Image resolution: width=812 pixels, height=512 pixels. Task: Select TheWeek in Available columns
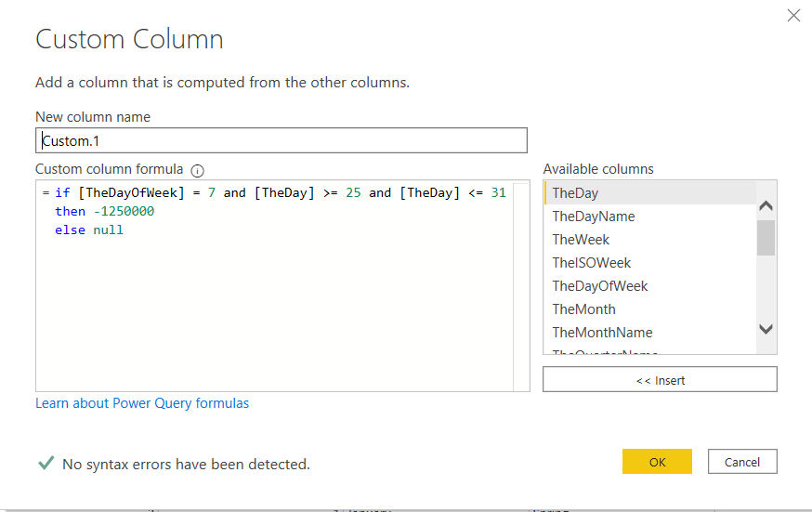650,240
